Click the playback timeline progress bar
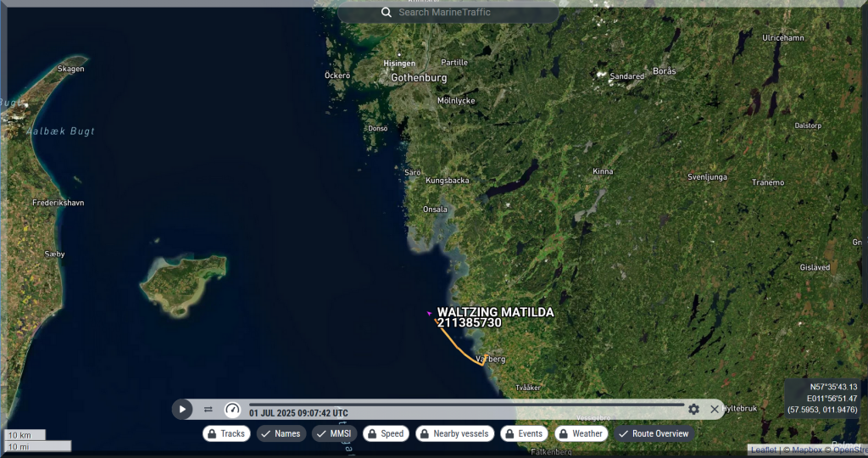The width and height of the screenshot is (868, 458). click(466, 405)
